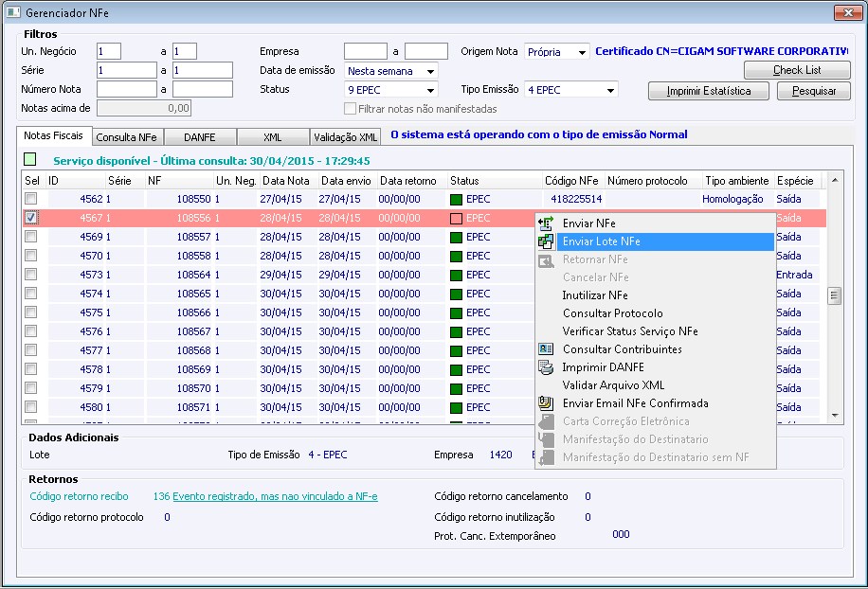Image resolution: width=868 pixels, height=589 pixels.
Task: Click the green Serviço disponível indicator square
Action: click(30, 160)
